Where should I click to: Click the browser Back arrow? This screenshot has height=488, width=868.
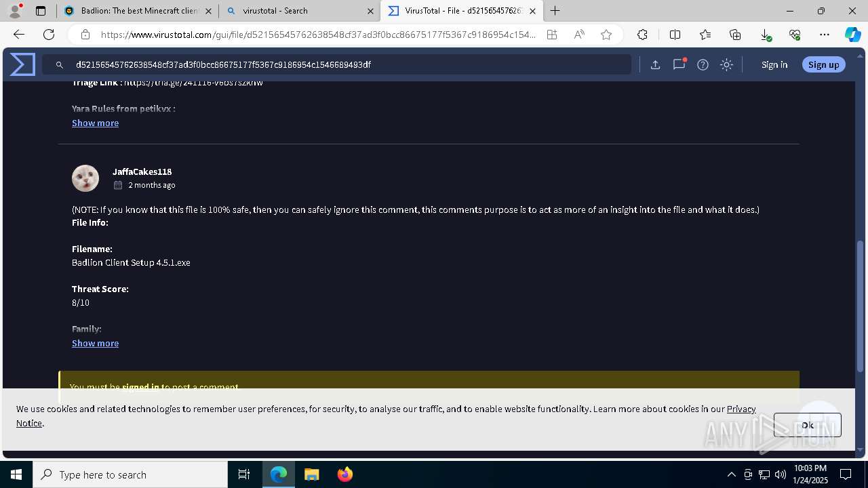pos(19,35)
